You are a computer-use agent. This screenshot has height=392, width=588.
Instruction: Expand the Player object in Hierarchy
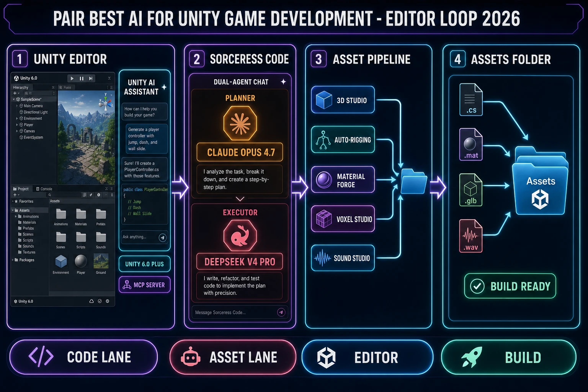coord(17,125)
